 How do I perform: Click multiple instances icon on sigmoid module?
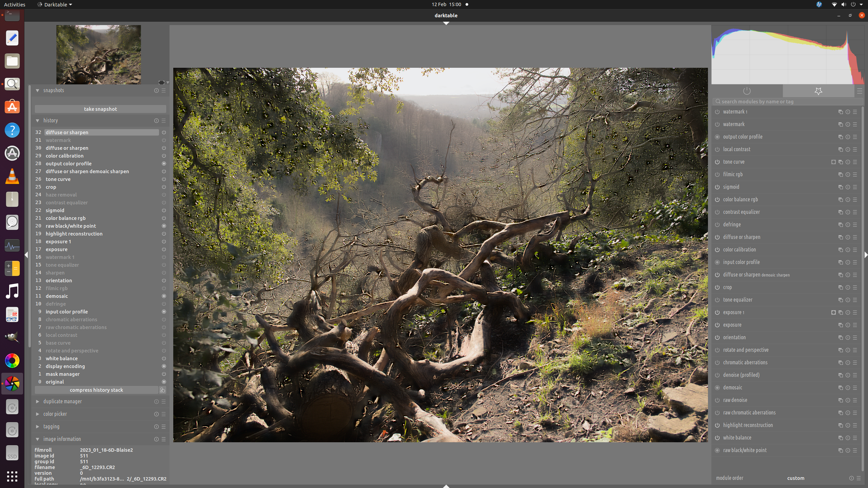pyautogui.click(x=840, y=187)
